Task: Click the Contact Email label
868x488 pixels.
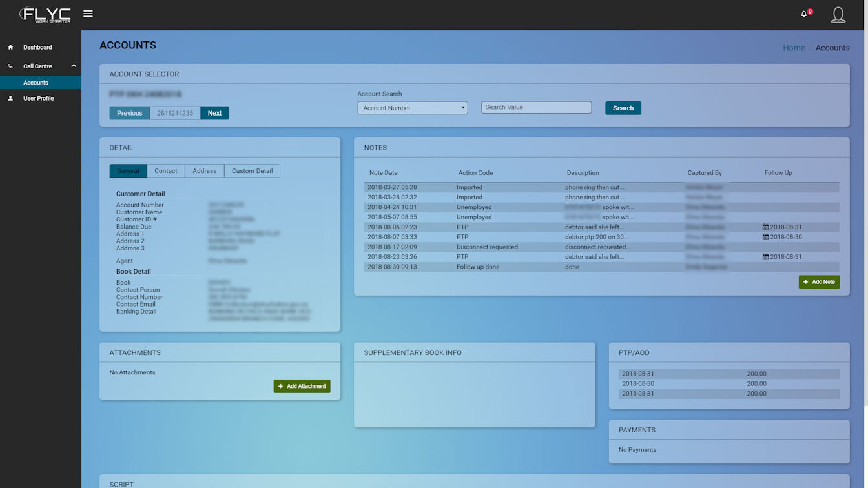Action: (x=136, y=304)
